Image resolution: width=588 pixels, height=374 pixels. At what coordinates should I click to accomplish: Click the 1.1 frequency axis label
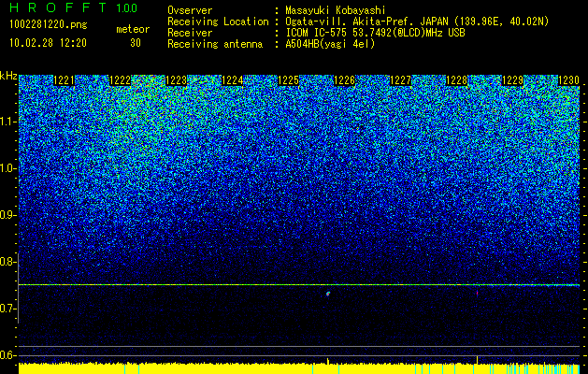point(7,122)
